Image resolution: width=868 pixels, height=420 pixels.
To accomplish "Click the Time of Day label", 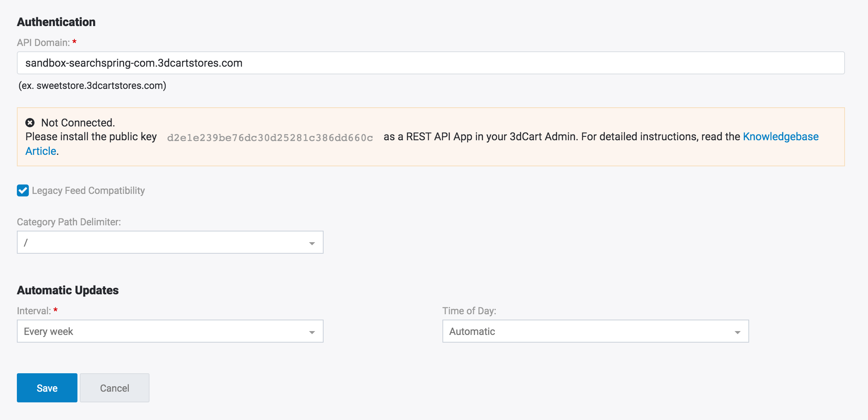I will (x=469, y=311).
